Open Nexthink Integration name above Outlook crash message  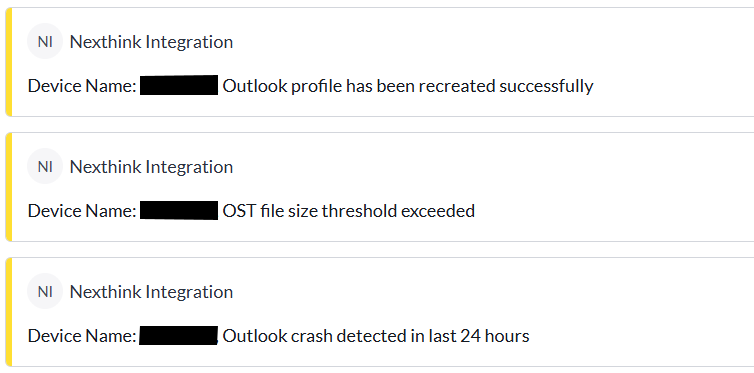[151, 292]
